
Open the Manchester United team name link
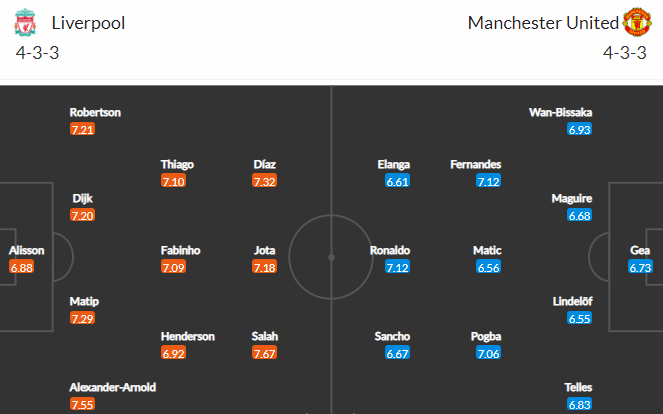pyautogui.click(x=543, y=23)
